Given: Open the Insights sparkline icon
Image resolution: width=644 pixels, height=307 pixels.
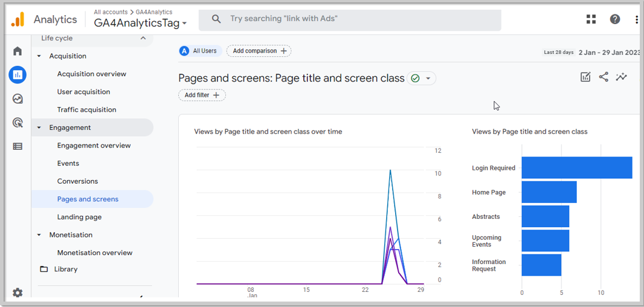Looking at the screenshot, I should (622, 77).
